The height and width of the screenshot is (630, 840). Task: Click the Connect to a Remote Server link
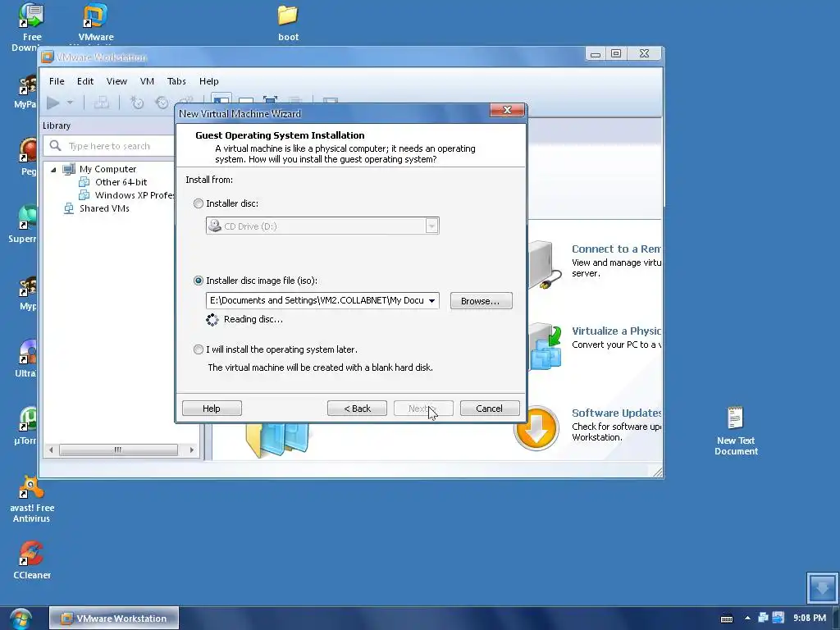pyautogui.click(x=616, y=249)
